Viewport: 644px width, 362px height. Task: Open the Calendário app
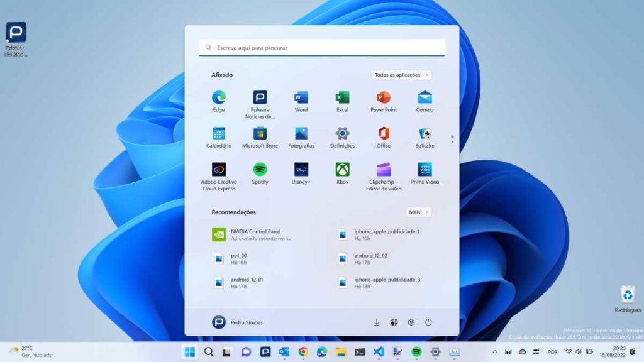tap(218, 137)
